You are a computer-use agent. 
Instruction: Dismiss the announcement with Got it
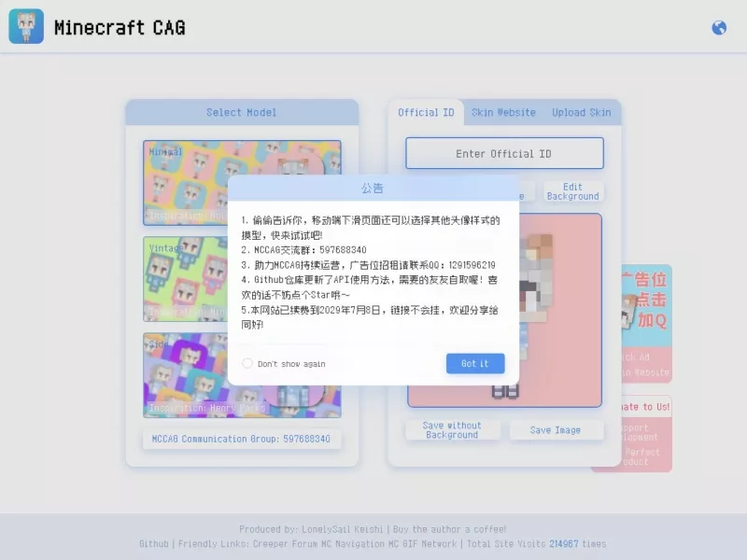click(475, 363)
